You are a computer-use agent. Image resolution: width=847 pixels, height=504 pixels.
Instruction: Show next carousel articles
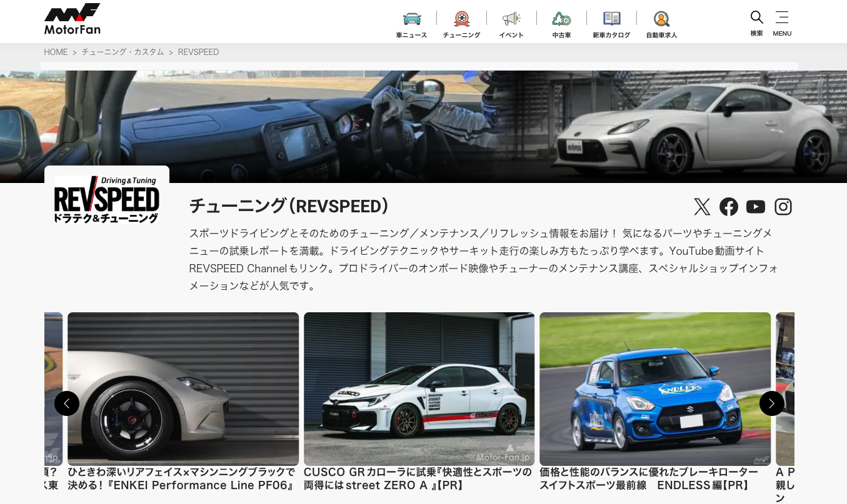tap(772, 403)
